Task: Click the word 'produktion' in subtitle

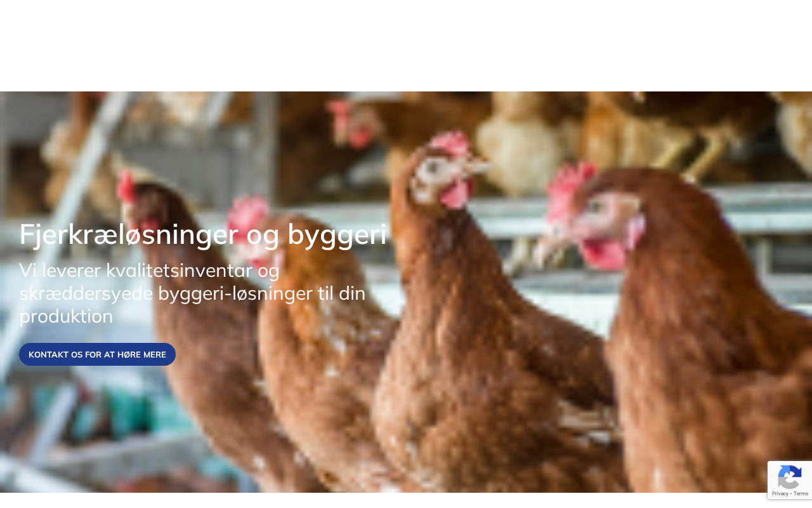Action: (x=66, y=316)
